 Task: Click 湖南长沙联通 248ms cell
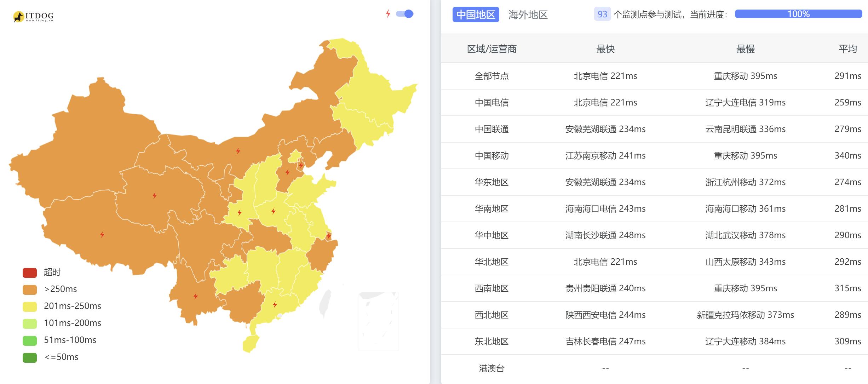pos(605,235)
